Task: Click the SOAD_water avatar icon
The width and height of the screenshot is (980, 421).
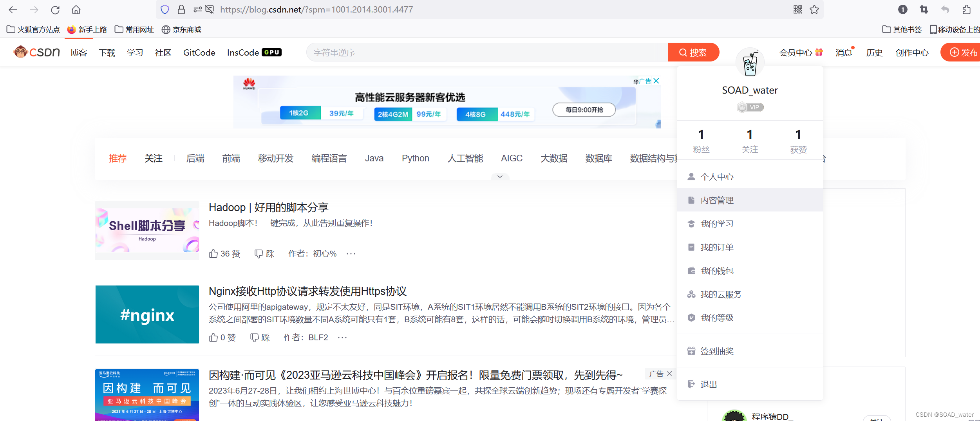Action: point(750,63)
